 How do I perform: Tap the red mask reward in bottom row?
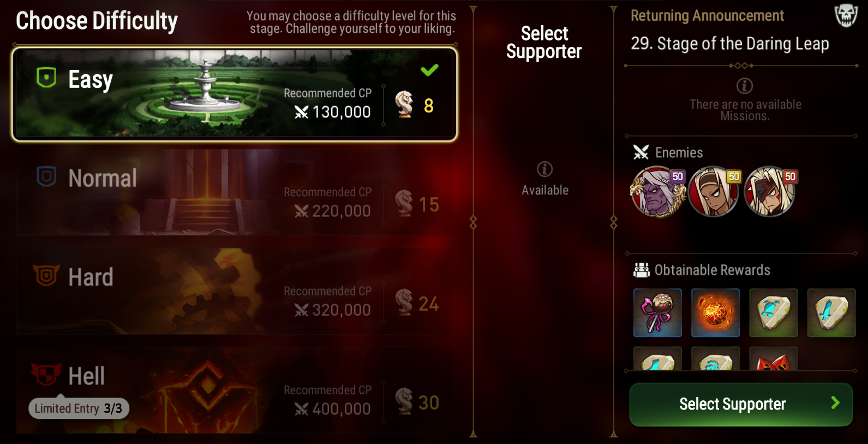coord(773,359)
